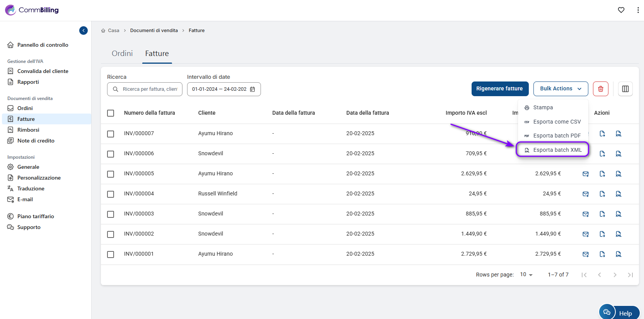
Task: Open the rows per page dropdown
Action: (x=526, y=275)
